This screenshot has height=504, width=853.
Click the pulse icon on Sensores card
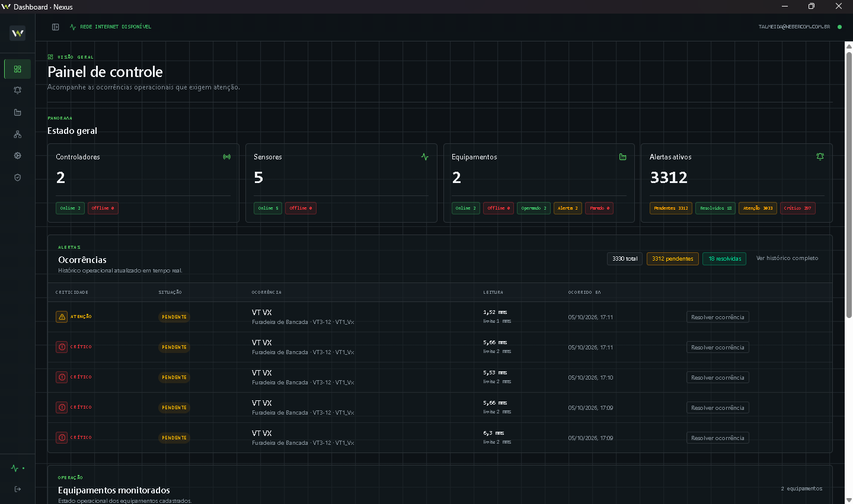[x=425, y=157]
